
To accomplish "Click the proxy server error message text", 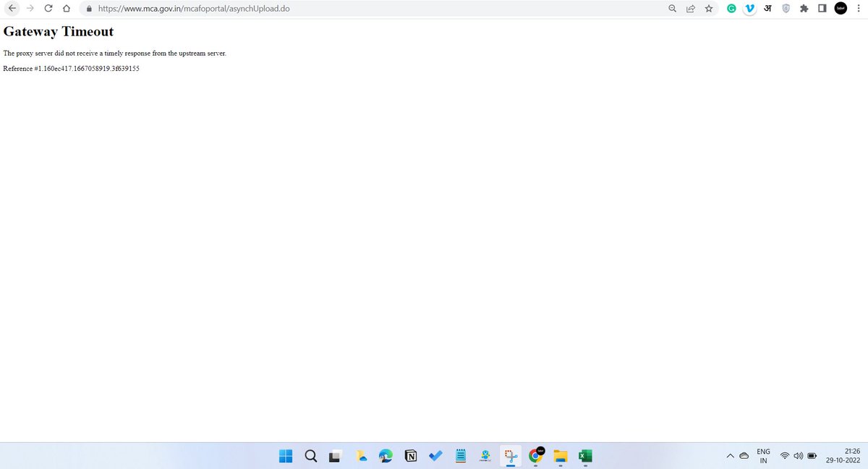I will coord(115,54).
